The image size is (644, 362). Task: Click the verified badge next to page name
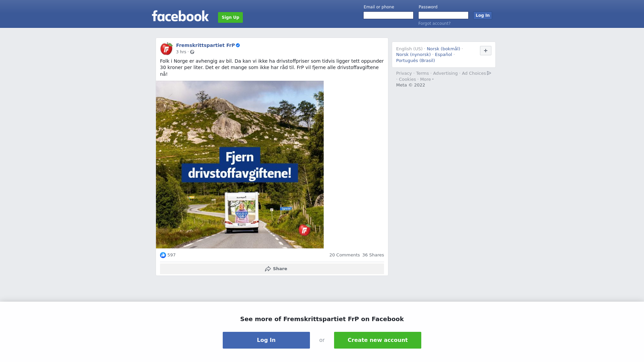point(238,45)
